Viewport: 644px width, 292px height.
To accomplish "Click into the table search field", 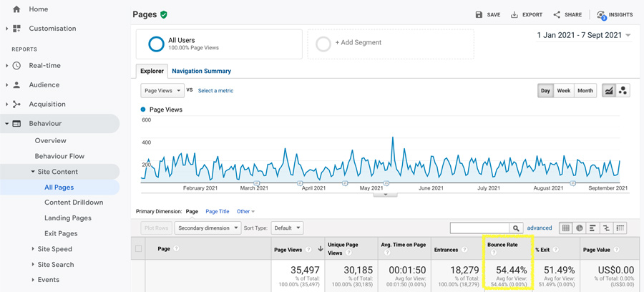I will coord(479,228).
